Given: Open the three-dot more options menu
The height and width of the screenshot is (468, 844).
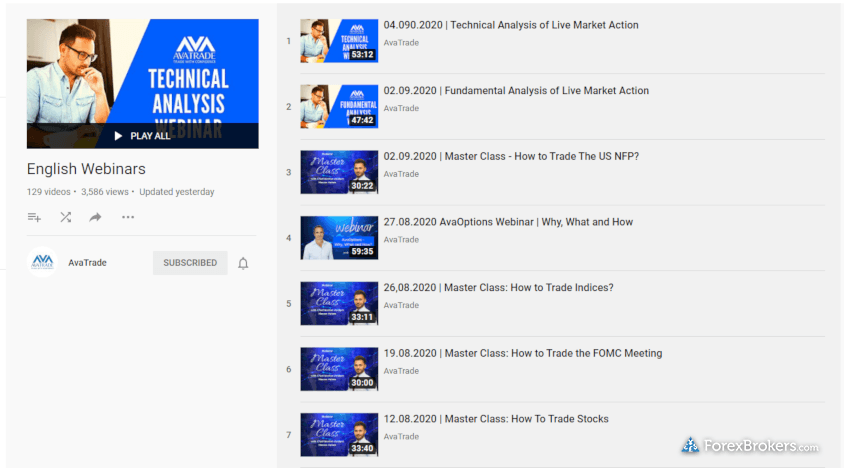Looking at the screenshot, I should point(128,217).
